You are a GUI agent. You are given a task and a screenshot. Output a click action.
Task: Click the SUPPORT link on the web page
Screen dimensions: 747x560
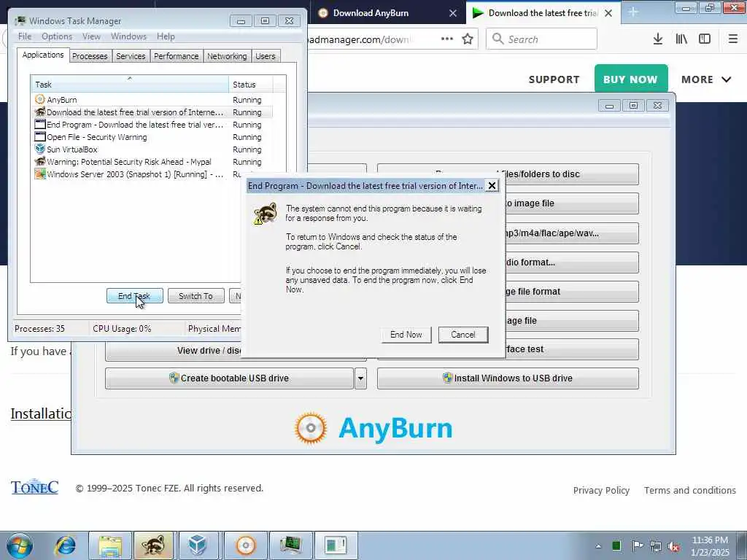coord(554,79)
